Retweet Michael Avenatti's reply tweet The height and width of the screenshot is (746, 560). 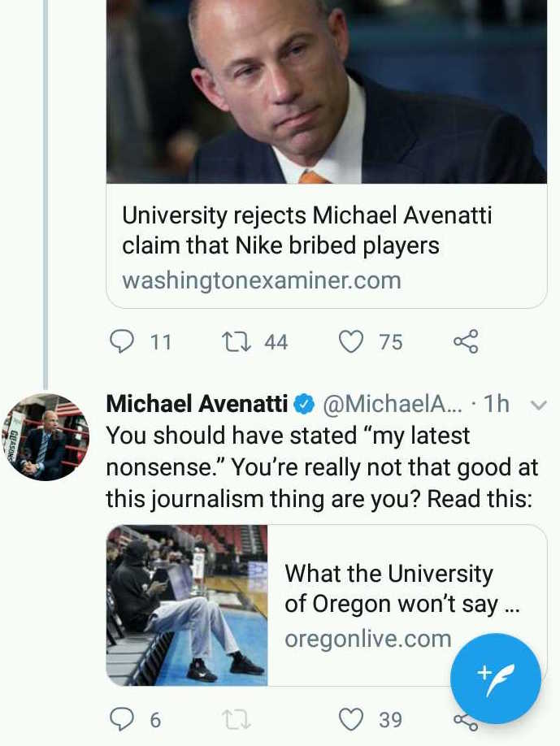[235, 719]
